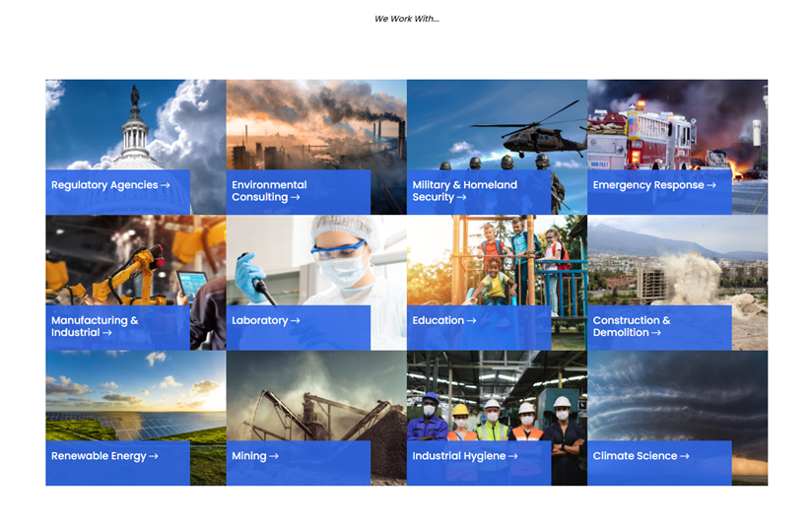Open the Laboratory link
812x529 pixels.
click(x=266, y=321)
